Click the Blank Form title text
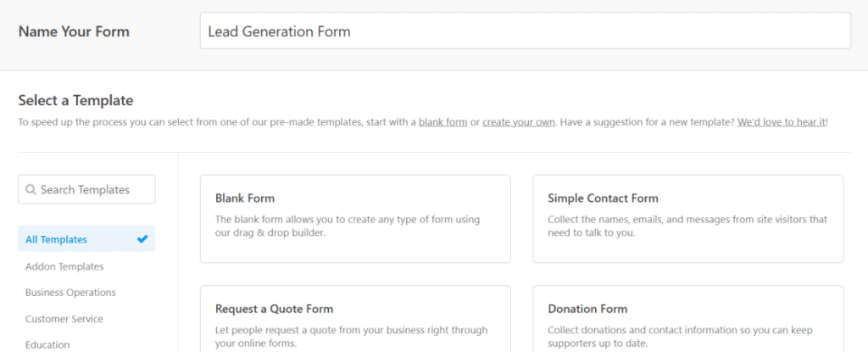 point(245,198)
